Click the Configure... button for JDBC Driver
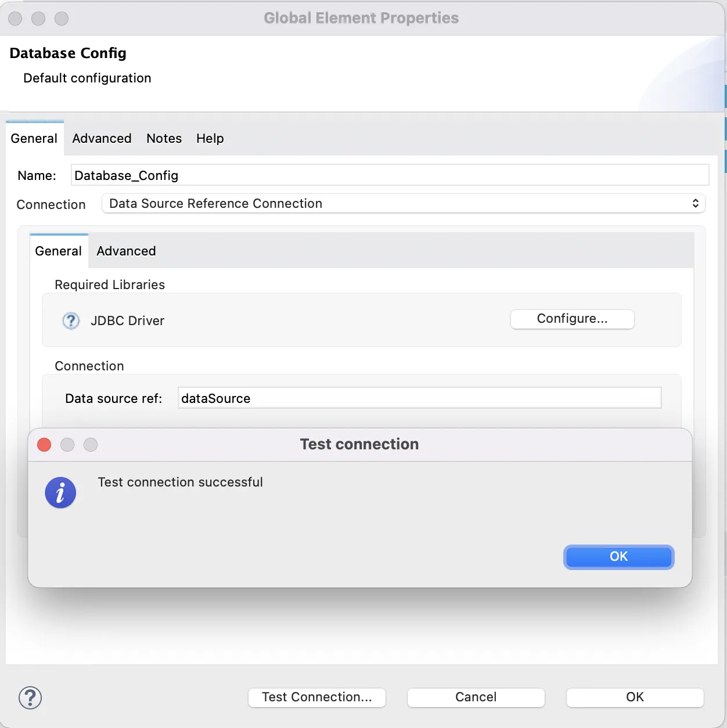Viewport: 727px width, 728px height. click(573, 319)
